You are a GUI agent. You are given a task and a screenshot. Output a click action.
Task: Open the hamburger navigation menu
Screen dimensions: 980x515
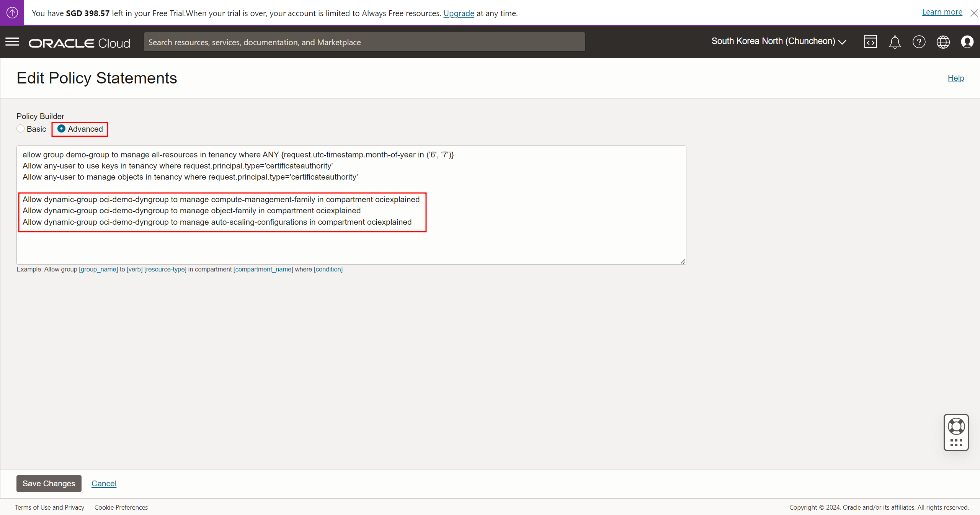[12, 42]
